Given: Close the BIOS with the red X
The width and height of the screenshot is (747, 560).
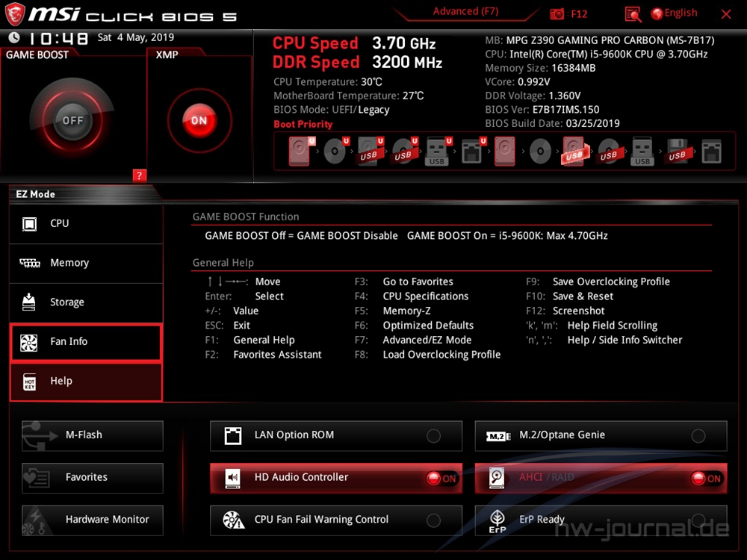Looking at the screenshot, I should (726, 14).
